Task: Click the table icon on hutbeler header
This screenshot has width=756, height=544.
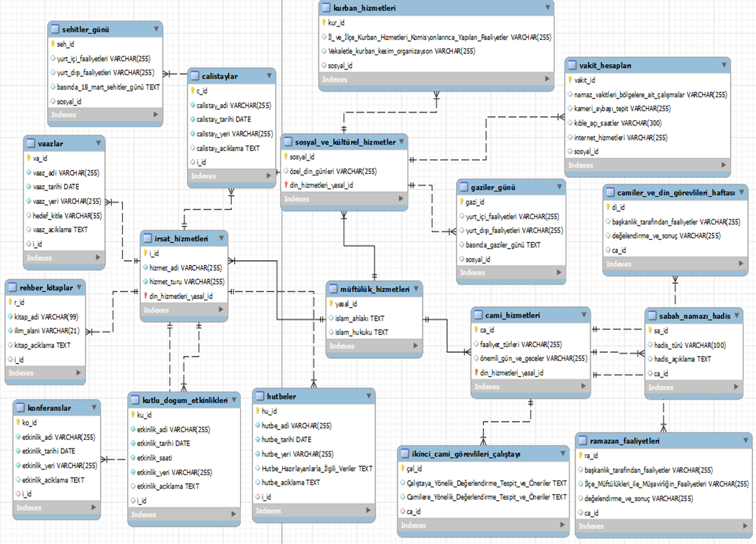Action: pyautogui.click(x=260, y=396)
